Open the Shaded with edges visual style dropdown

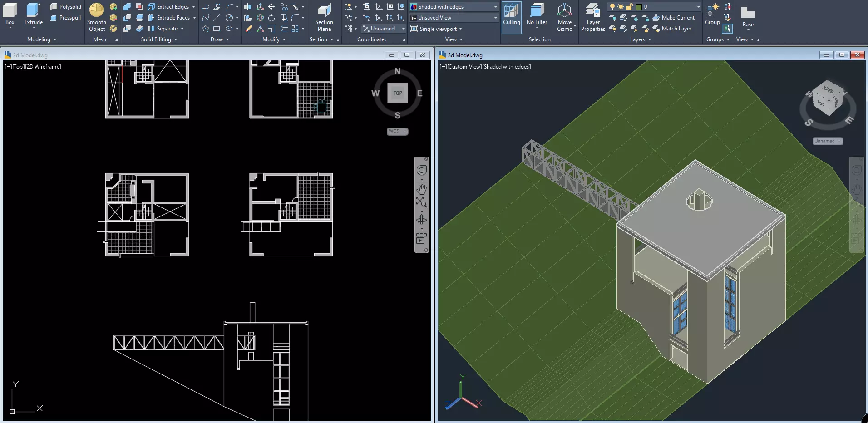click(x=454, y=7)
